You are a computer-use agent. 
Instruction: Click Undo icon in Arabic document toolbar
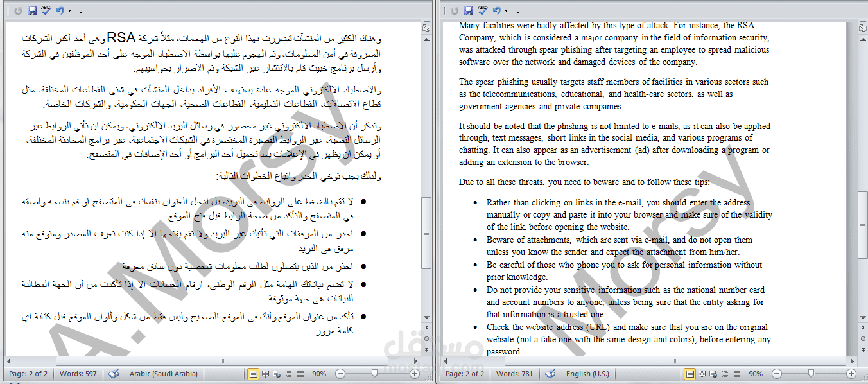pyautogui.click(x=60, y=11)
